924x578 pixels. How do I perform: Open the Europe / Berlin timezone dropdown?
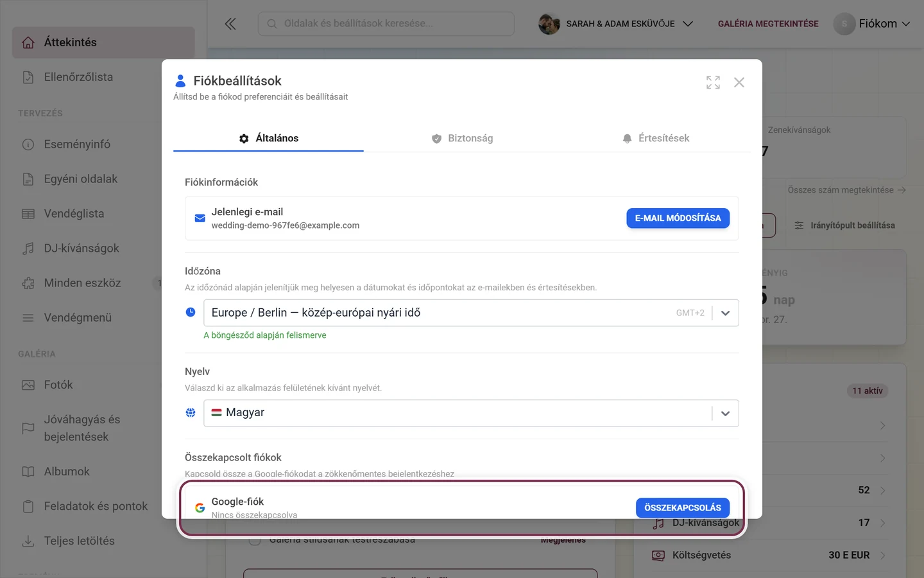pos(471,313)
